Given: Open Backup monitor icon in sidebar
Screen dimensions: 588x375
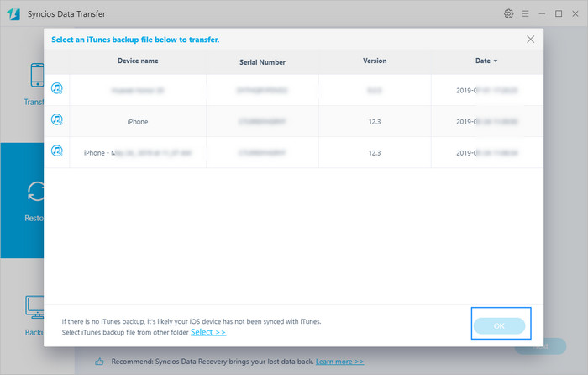Looking at the screenshot, I should point(34,307).
